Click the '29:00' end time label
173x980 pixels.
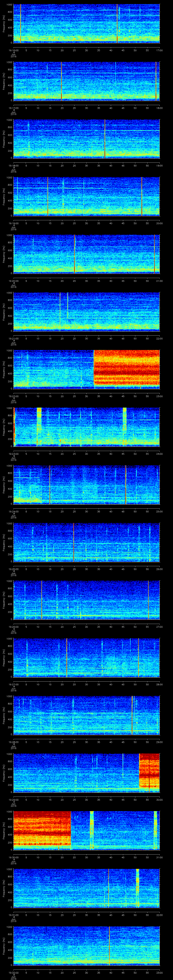click(x=160, y=742)
